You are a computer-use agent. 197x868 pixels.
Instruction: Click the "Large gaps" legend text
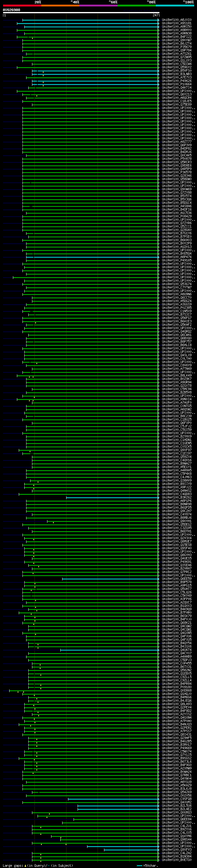tap(13, 865)
